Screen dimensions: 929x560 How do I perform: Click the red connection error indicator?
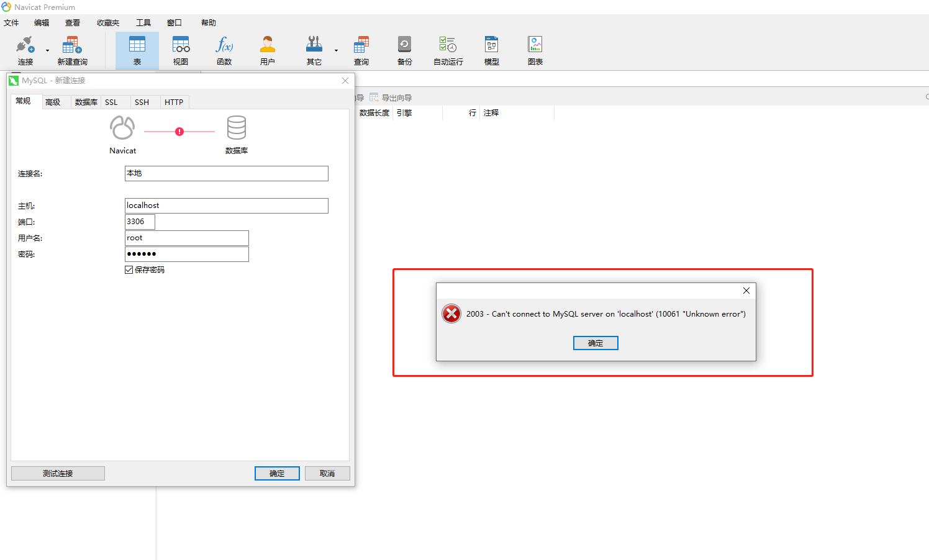179,132
